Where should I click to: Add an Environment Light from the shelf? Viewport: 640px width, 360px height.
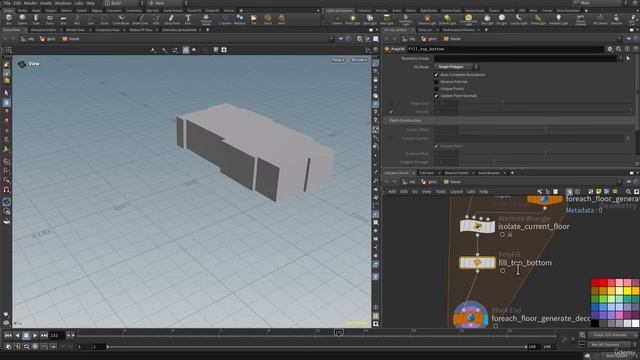coord(468,19)
